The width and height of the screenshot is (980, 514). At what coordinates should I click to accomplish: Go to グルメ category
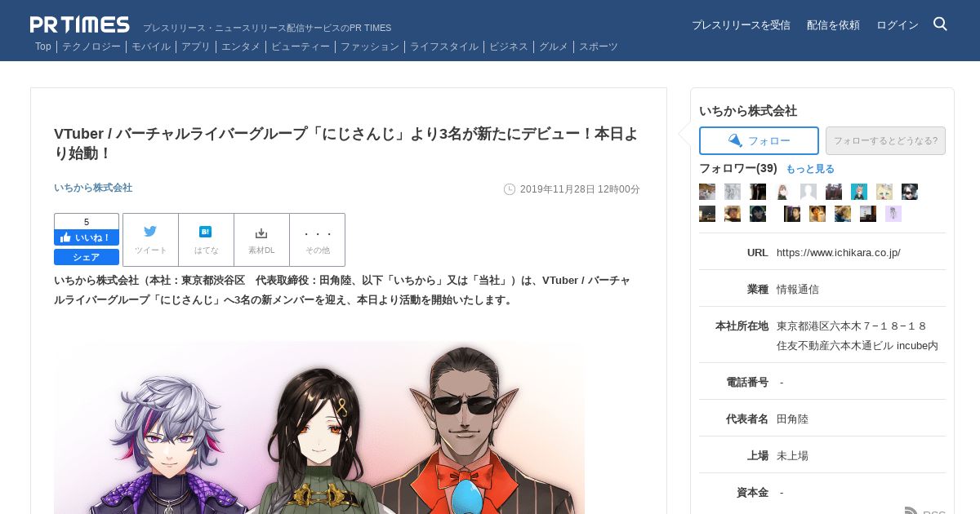pyautogui.click(x=554, y=47)
